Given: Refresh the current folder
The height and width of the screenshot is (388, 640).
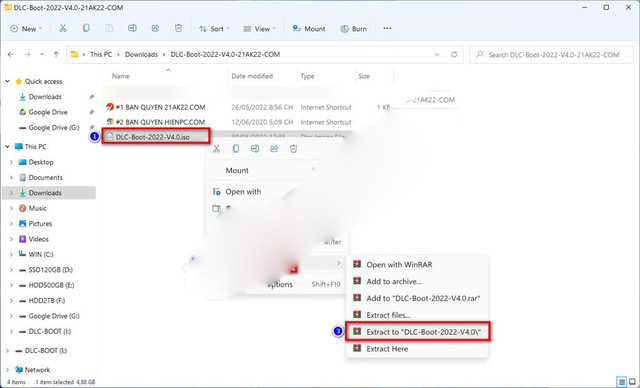Looking at the screenshot, I should (x=454, y=54).
